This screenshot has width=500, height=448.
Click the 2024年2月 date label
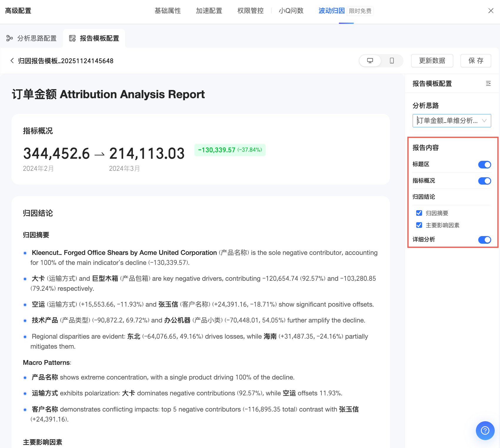[x=38, y=168]
